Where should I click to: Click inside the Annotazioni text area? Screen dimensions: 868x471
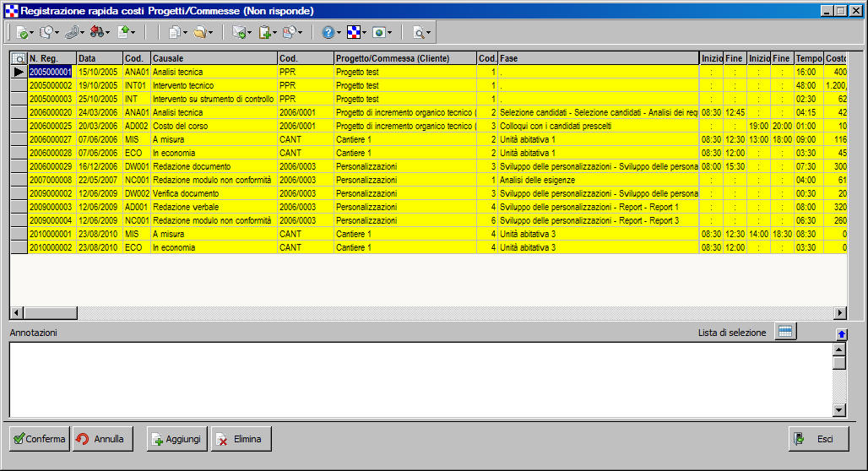(418, 380)
